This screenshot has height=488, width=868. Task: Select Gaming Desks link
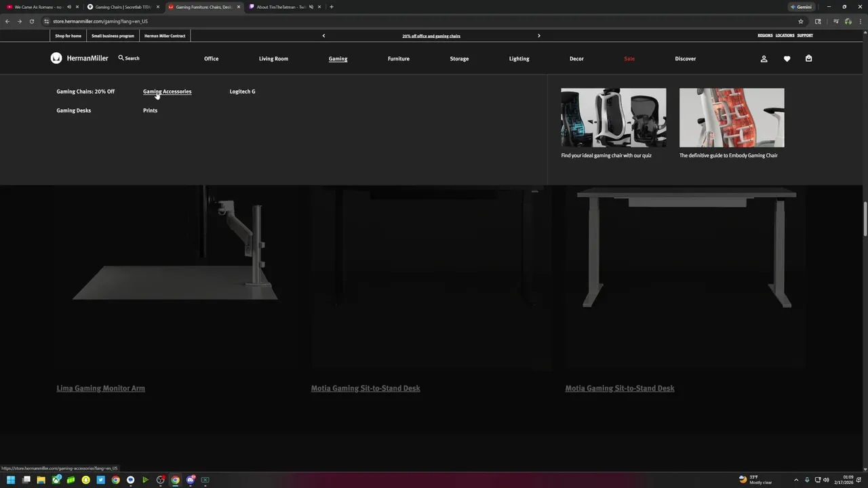(73, 110)
